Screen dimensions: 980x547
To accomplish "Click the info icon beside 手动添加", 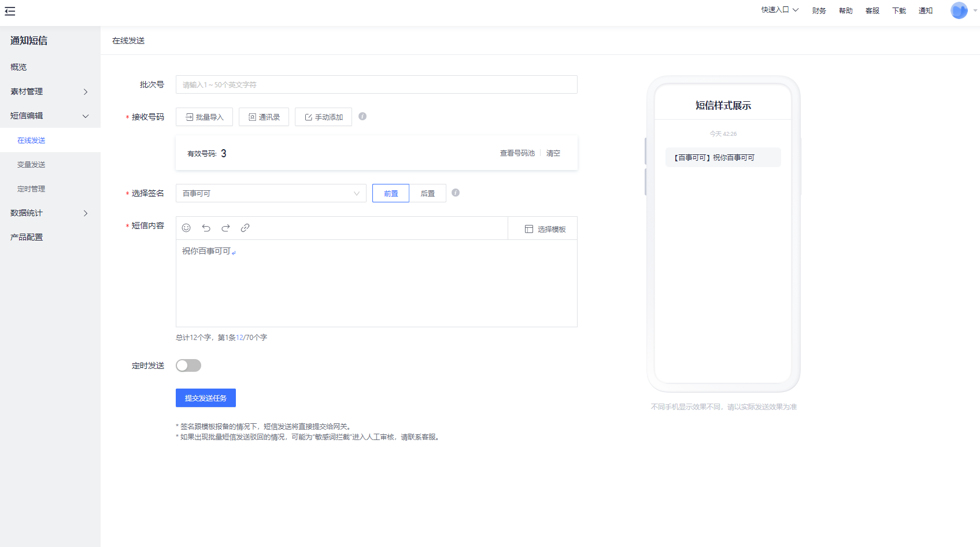I will 363,116.
